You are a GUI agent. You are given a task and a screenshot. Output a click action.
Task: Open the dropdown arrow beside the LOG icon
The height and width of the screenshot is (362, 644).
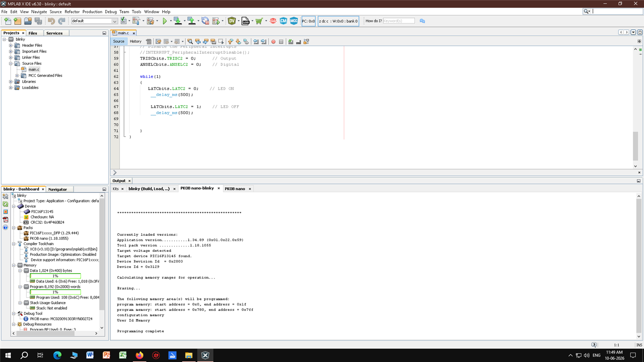pos(252,21)
